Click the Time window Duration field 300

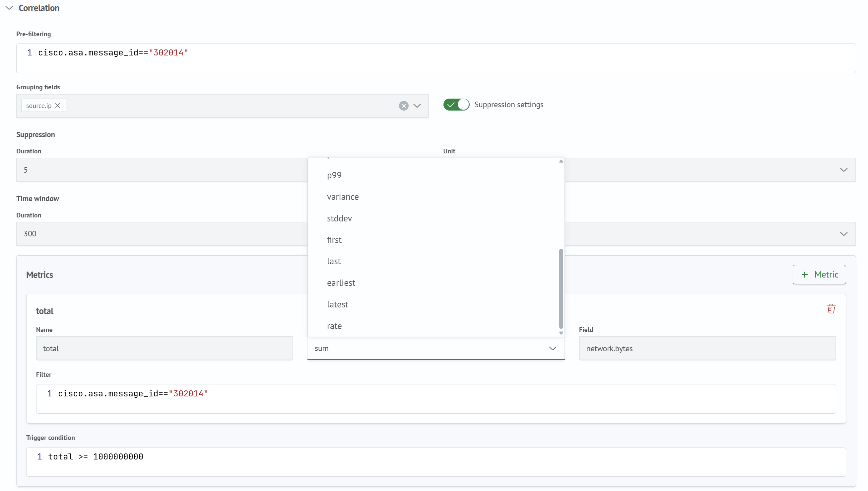click(162, 234)
